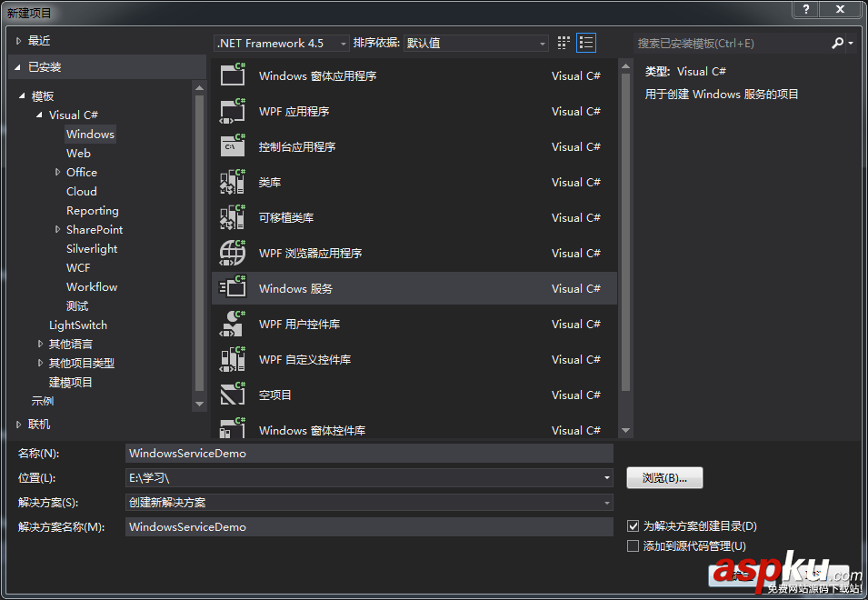Open the dialog help question mark
Screen dimensions: 868x600
click(806, 9)
